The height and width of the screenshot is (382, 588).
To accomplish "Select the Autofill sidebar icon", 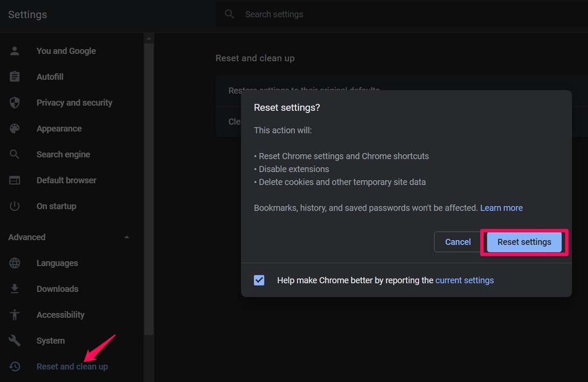I will tap(14, 77).
